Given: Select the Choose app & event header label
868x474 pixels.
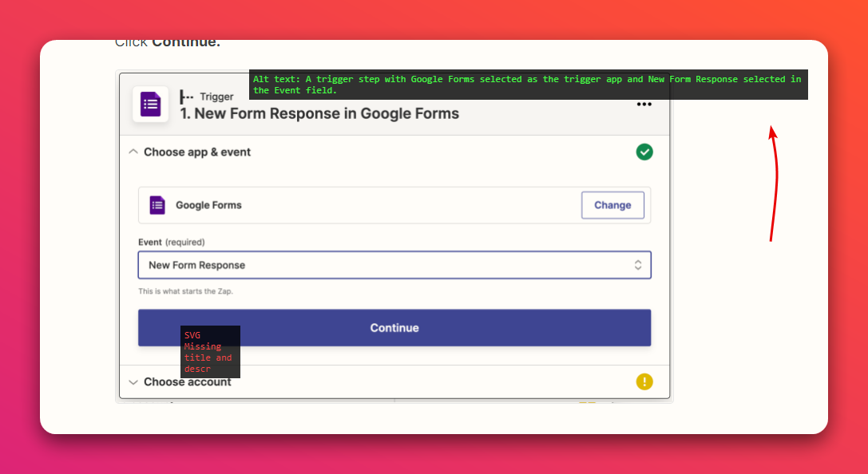Looking at the screenshot, I should (x=197, y=152).
